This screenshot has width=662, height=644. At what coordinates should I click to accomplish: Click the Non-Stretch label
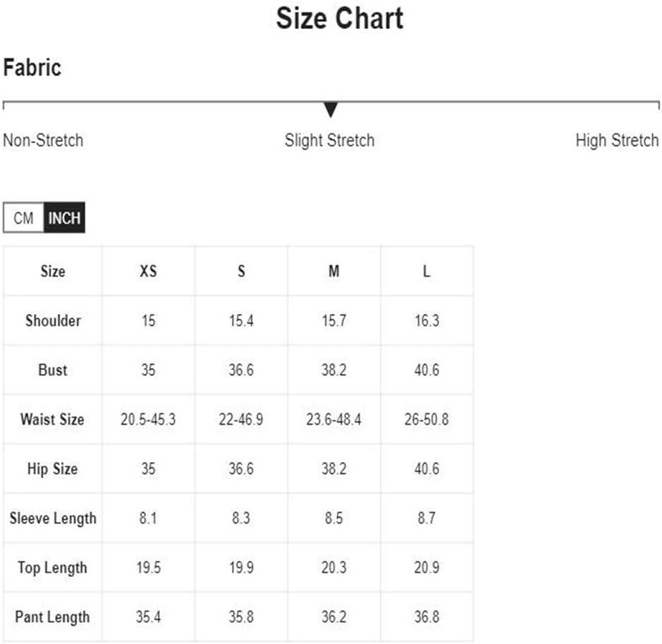coord(43,140)
